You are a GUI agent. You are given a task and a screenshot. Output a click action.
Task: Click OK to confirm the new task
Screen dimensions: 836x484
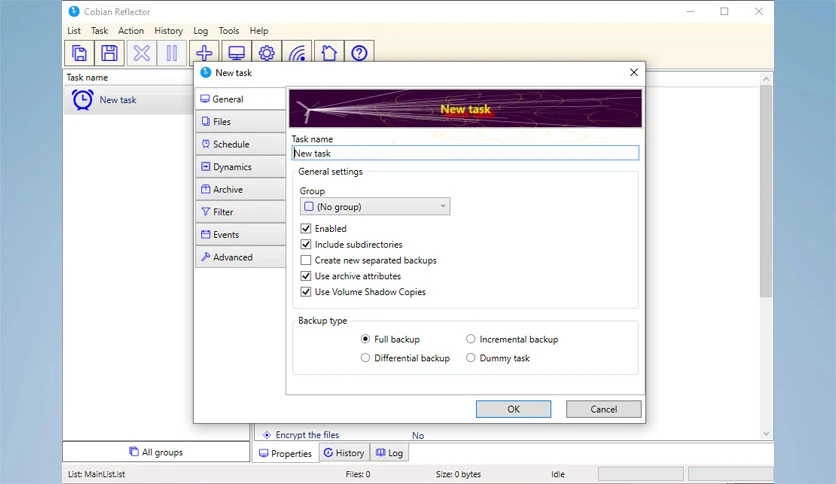click(x=513, y=409)
